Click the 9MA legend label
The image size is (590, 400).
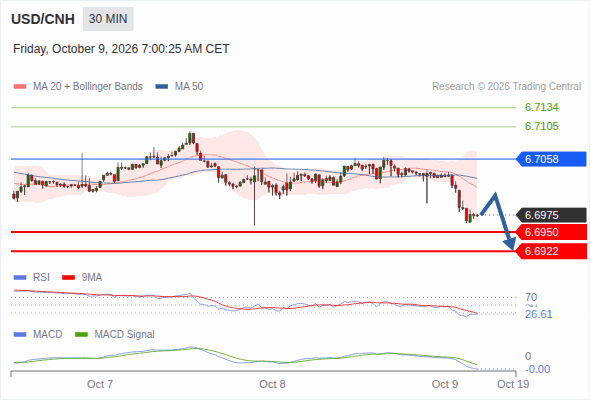[x=92, y=278]
